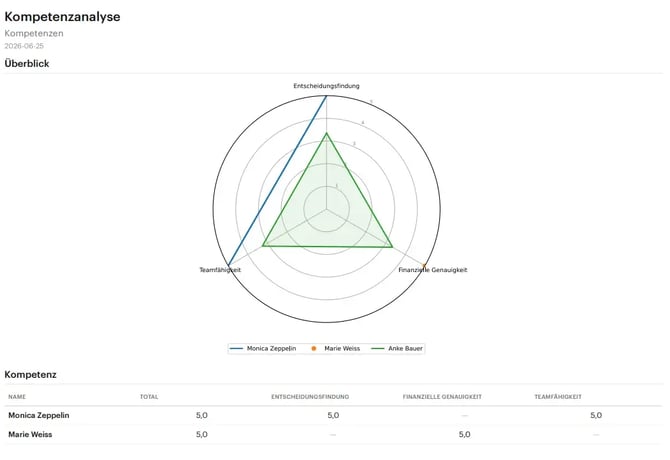Toggle Monica Zeppelin legend label

(x=271, y=349)
